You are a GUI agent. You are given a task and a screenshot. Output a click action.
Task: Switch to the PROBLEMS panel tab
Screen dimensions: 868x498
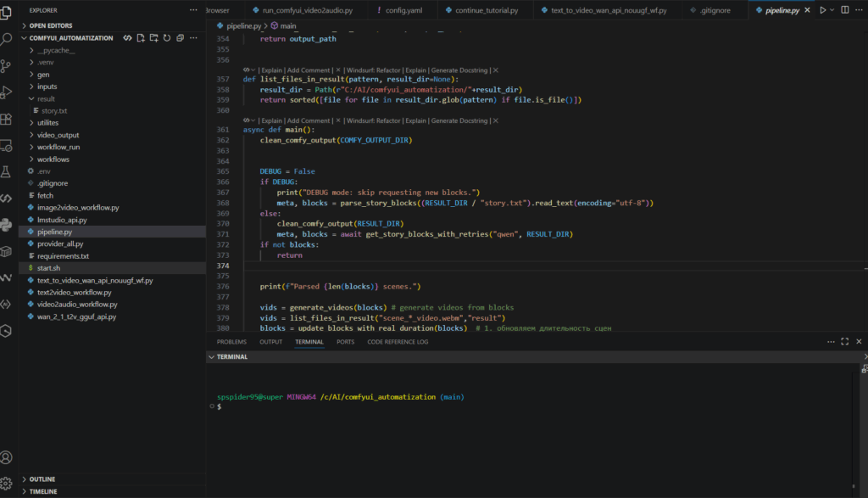[231, 342]
